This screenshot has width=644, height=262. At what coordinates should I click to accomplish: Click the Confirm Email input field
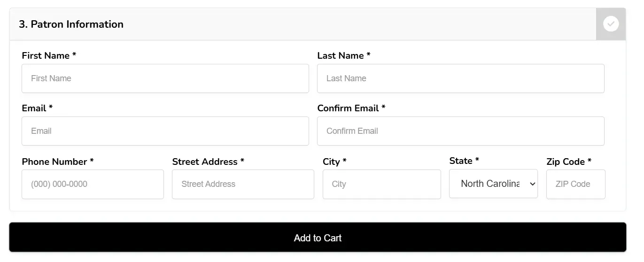coord(460,131)
